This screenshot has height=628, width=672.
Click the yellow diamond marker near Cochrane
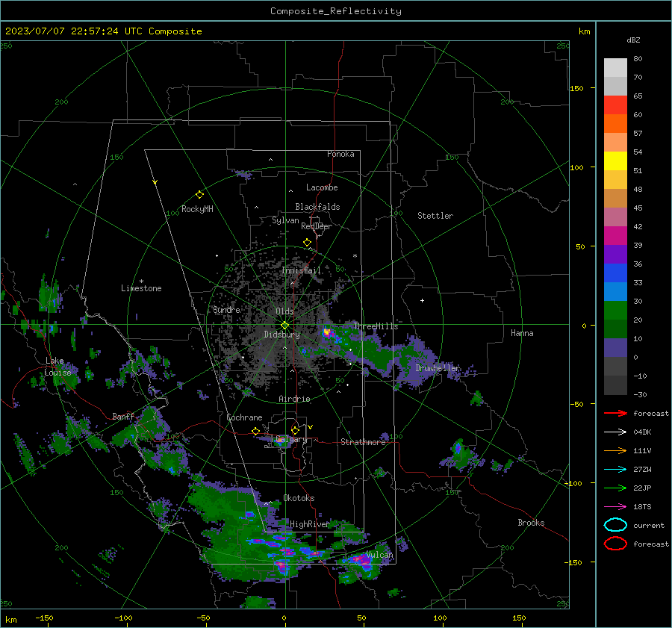(255, 431)
